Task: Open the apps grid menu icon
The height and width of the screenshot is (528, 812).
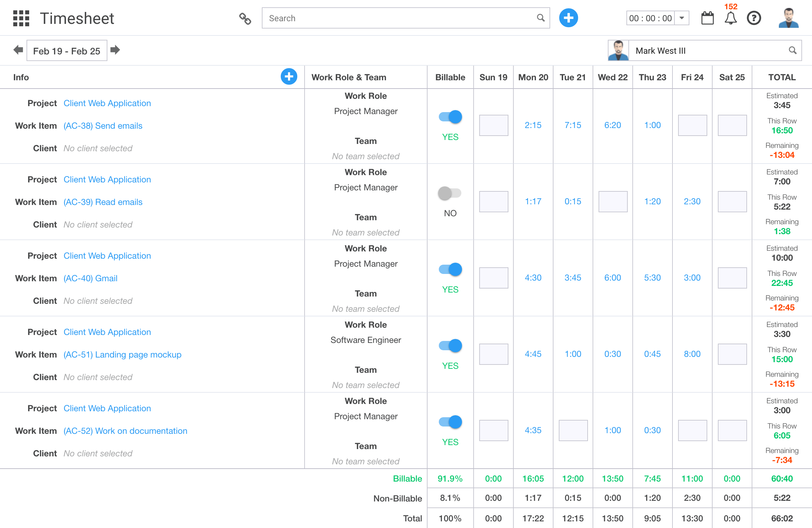Action: (21, 18)
